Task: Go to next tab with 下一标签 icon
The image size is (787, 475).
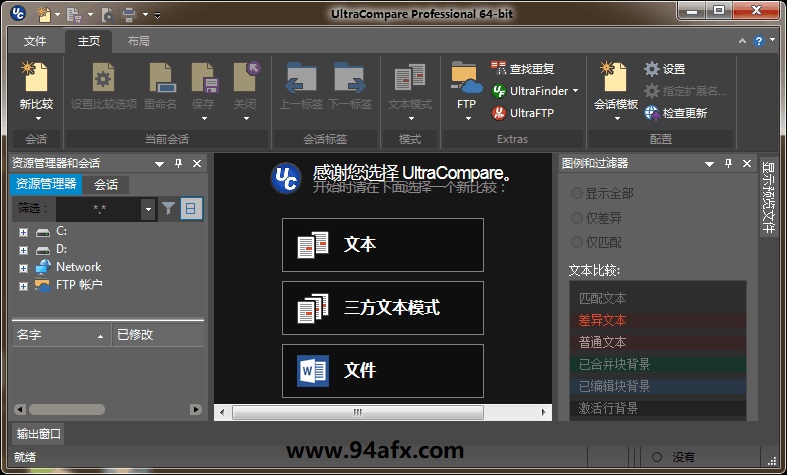Action: click(349, 77)
